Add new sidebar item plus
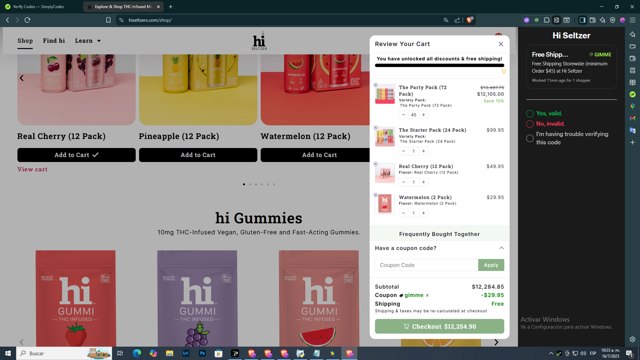Viewport: 640px width, 360px height. (x=633, y=142)
